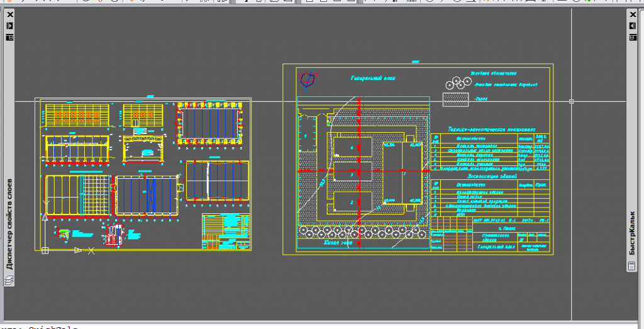Click the 'Диспетчер свойств слоев' palette title bar

click(10, 225)
